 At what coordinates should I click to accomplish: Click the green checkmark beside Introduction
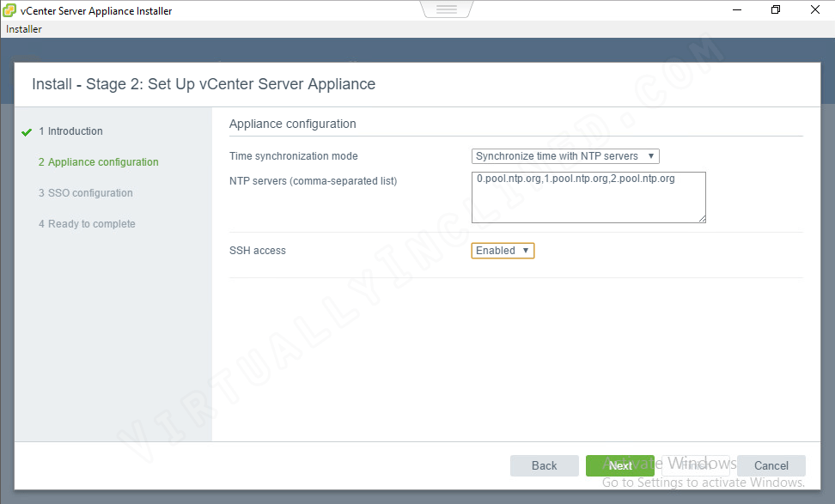[27, 132]
